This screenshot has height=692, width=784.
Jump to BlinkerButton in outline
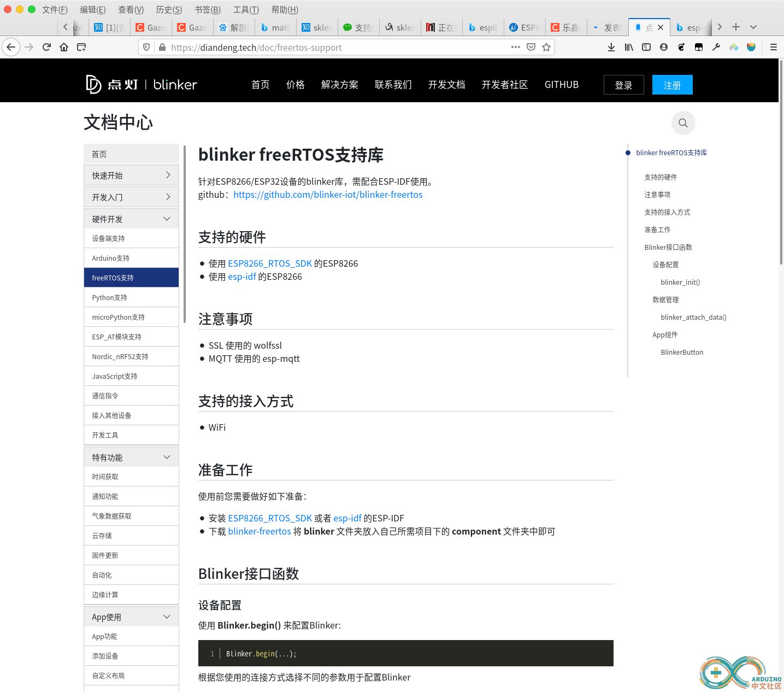682,352
